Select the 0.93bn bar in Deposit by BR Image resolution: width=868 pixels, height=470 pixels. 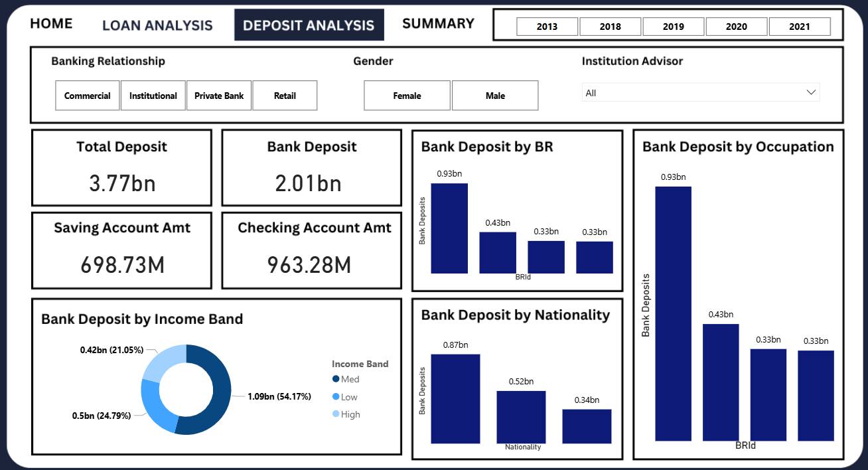click(x=449, y=228)
